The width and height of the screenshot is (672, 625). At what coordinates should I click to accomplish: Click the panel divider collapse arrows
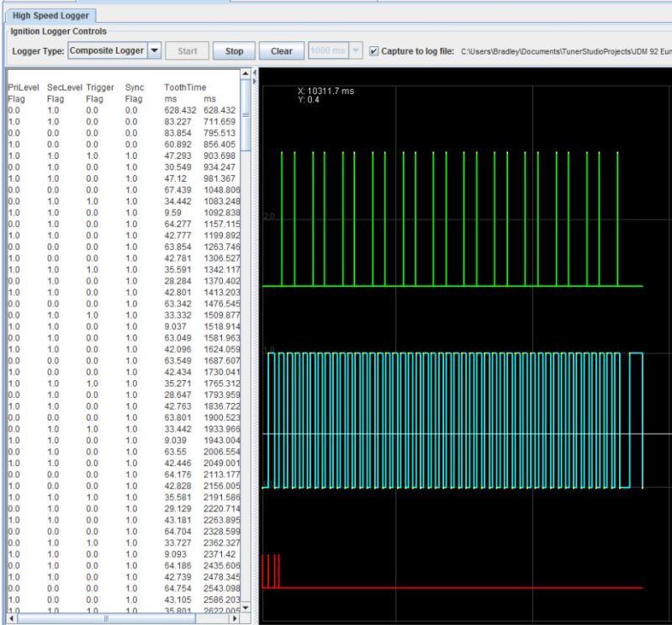click(254, 74)
